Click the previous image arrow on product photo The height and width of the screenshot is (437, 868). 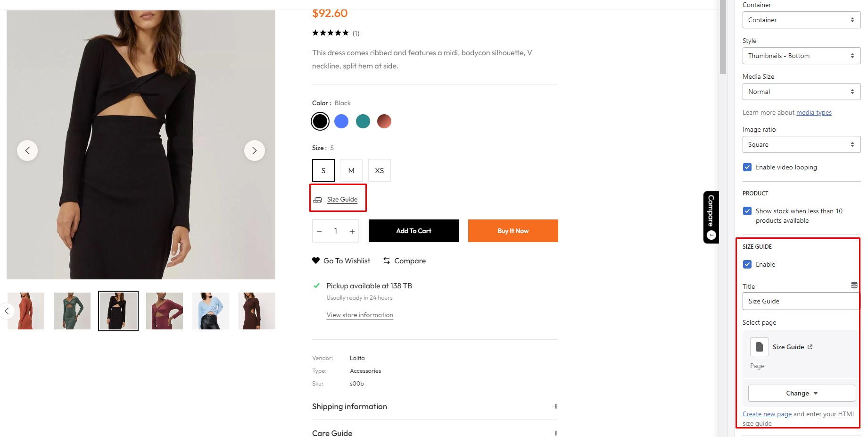pos(27,151)
